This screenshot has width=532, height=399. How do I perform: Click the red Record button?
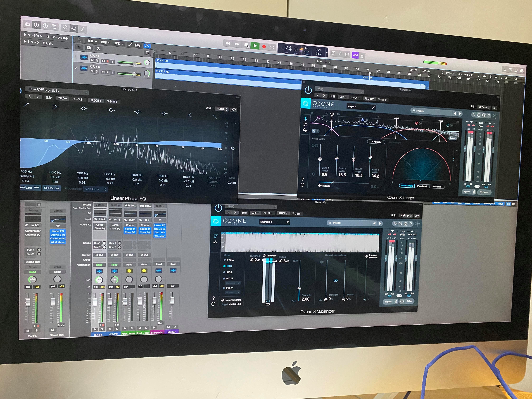pos(264,47)
